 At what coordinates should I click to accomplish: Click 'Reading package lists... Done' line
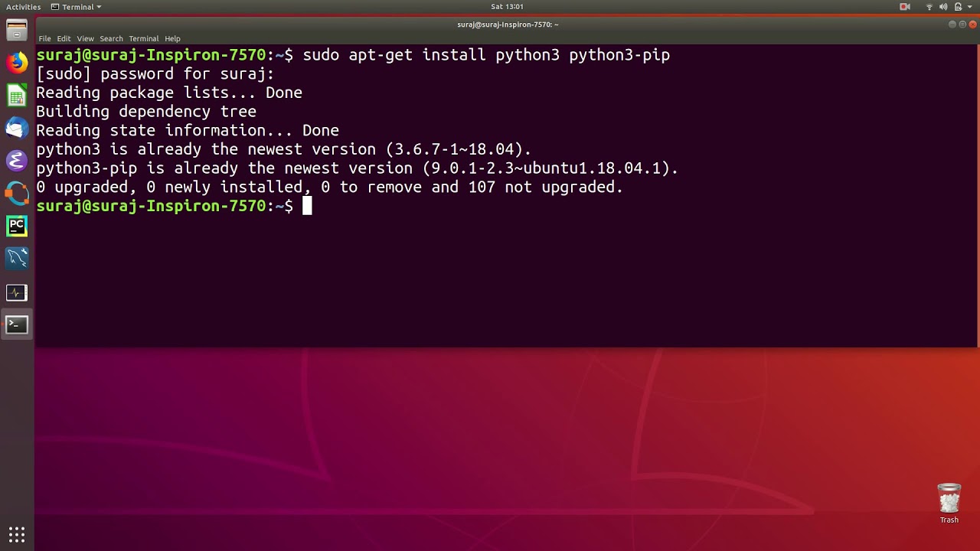pyautogui.click(x=169, y=93)
